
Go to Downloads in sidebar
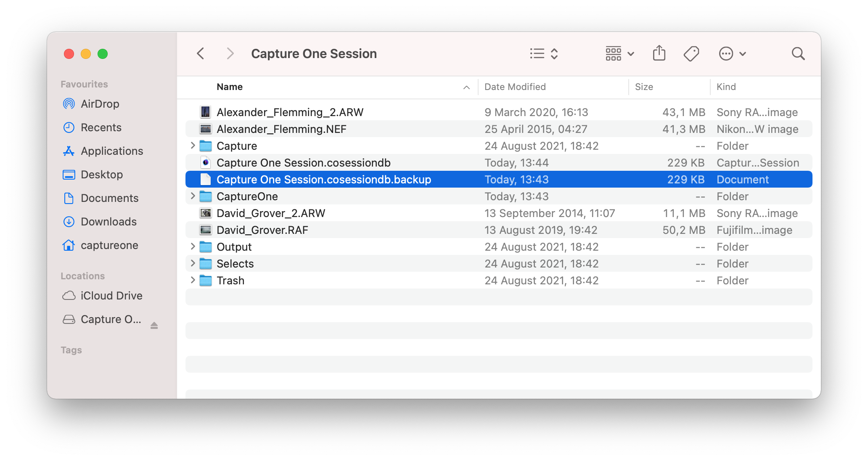coord(108,222)
